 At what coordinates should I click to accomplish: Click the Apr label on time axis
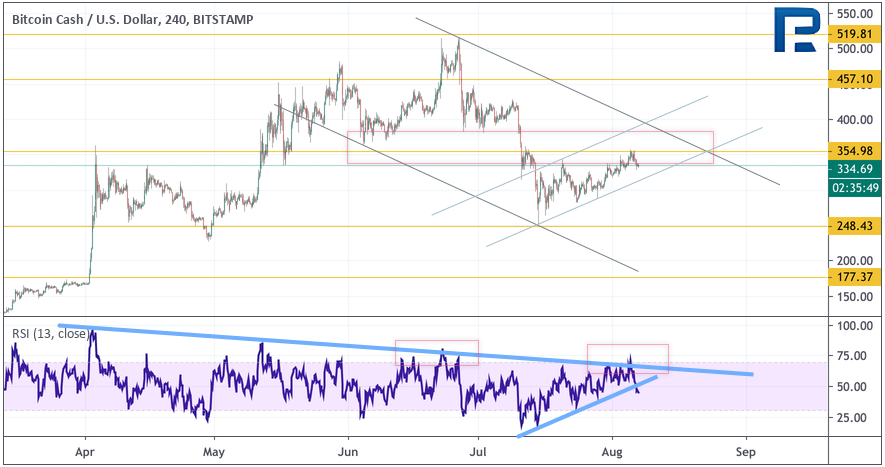coord(85,452)
